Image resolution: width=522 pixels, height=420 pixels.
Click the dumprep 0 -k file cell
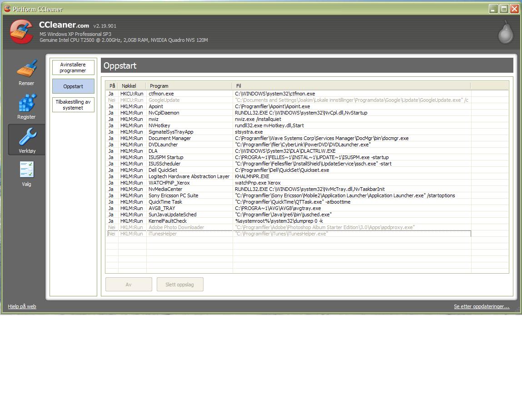pyautogui.click(x=279, y=221)
